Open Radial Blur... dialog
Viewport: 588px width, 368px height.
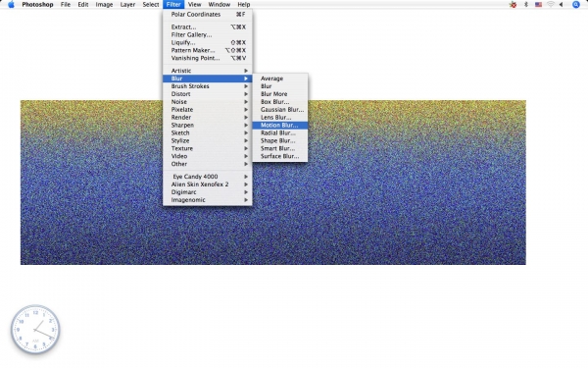point(280,132)
